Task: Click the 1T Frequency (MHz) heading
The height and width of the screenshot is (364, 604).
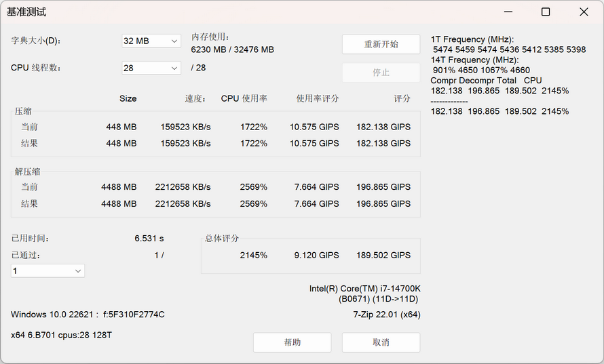Action: [472, 39]
